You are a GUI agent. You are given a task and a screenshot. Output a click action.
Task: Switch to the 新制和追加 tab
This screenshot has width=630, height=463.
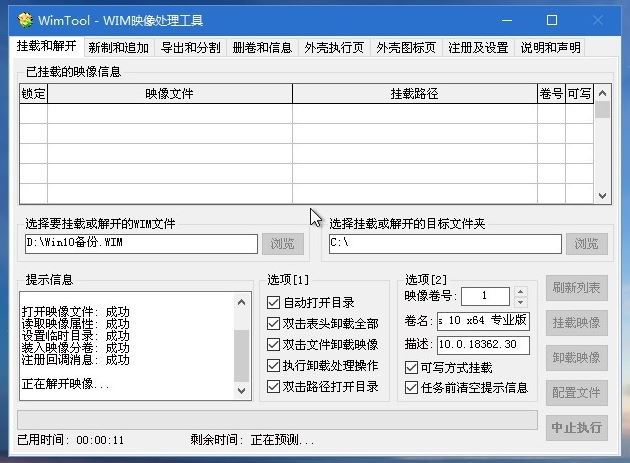(x=118, y=48)
